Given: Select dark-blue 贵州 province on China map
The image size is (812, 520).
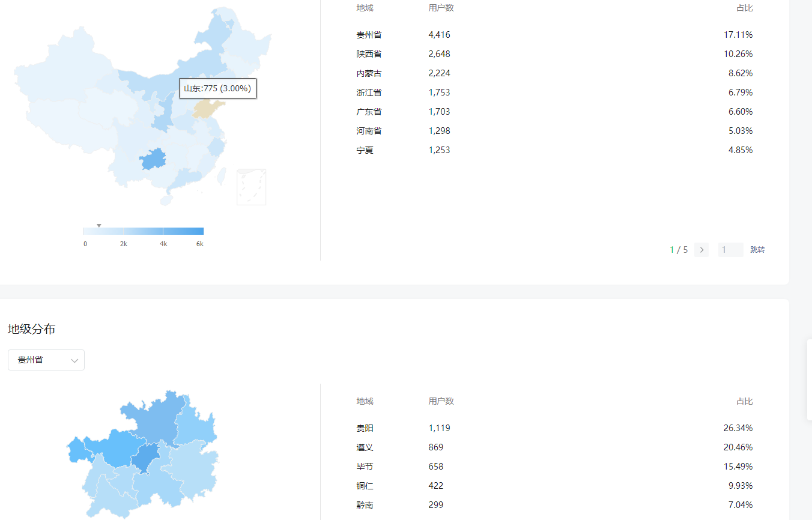Looking at the screenshot, I should pyautogui.click(x=153, y=159).
